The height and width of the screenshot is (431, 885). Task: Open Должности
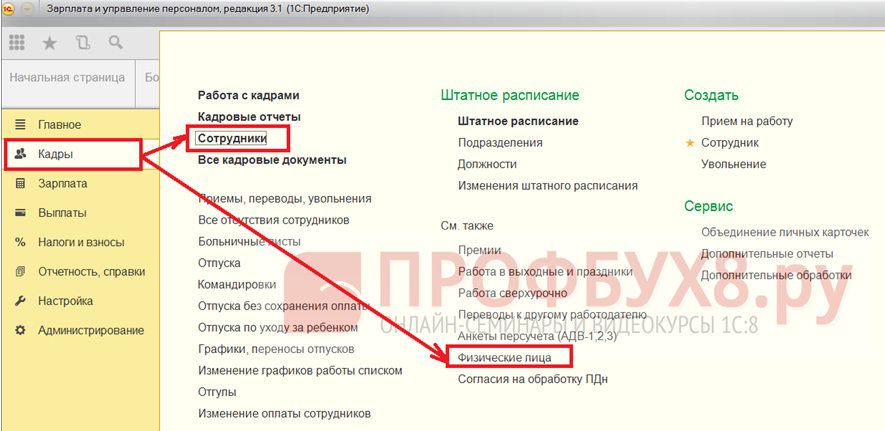[x=487, y=164]
